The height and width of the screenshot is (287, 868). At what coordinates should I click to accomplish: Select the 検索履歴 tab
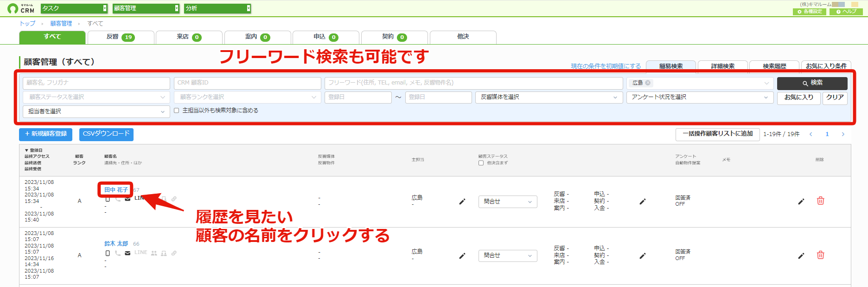pyautogui.click(x=774, y=66)
